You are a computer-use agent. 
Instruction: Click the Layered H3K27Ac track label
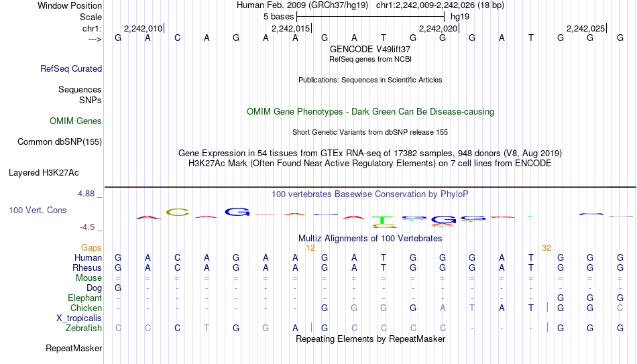click(x=44, y=173)
